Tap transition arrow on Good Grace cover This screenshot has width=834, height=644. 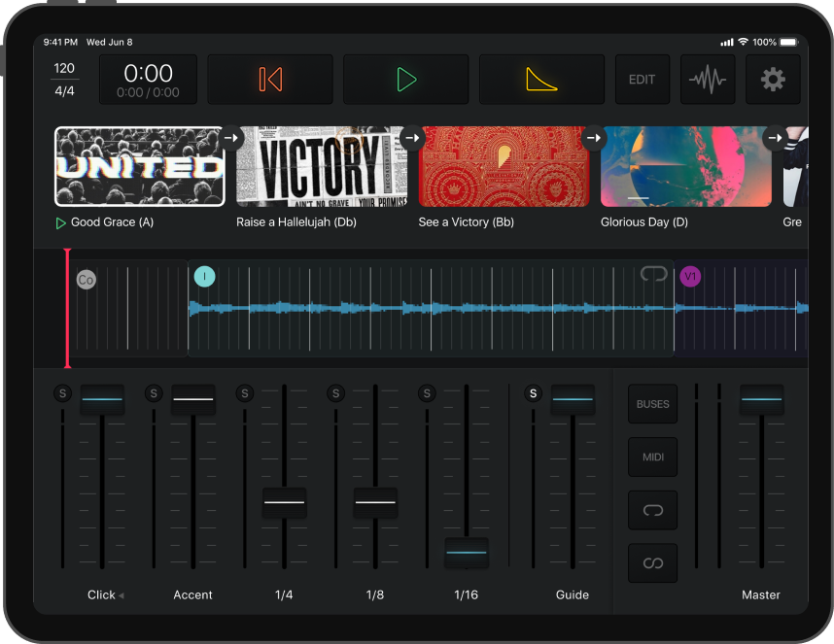tap(230, 138)
